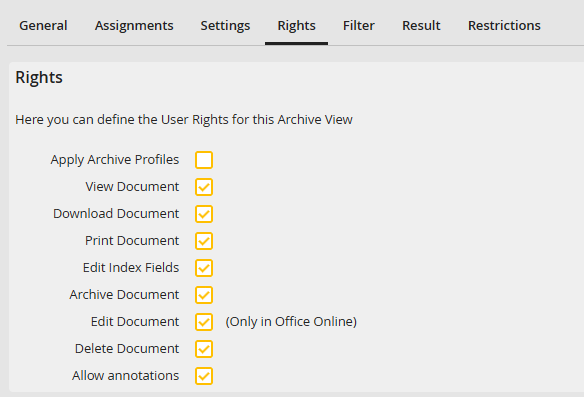This screenshot has height=397, width=584.
Task: Open the Result tab
Action: [421, 25]
